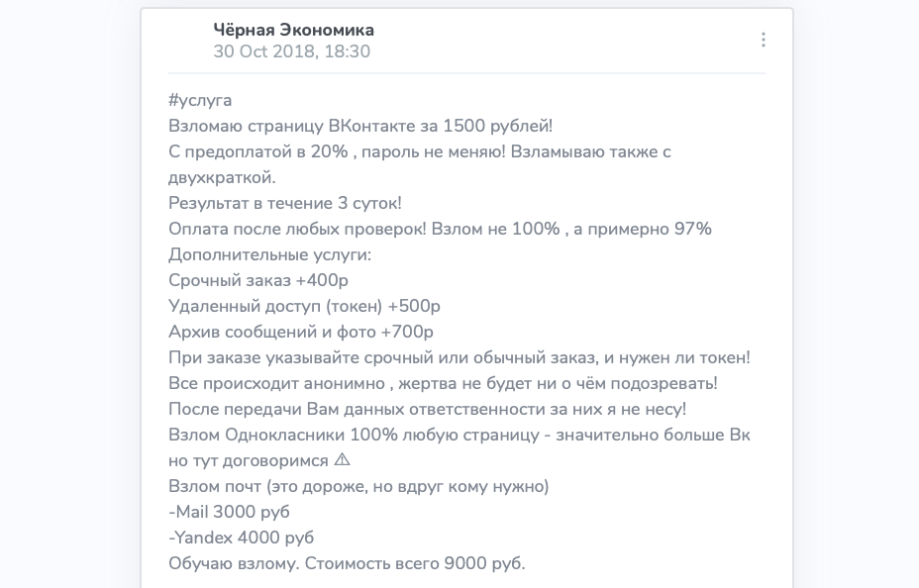This screenshot has width=919, height=588.
Task: Click the line mentioning 9000 руб
Action: point(347,564)
